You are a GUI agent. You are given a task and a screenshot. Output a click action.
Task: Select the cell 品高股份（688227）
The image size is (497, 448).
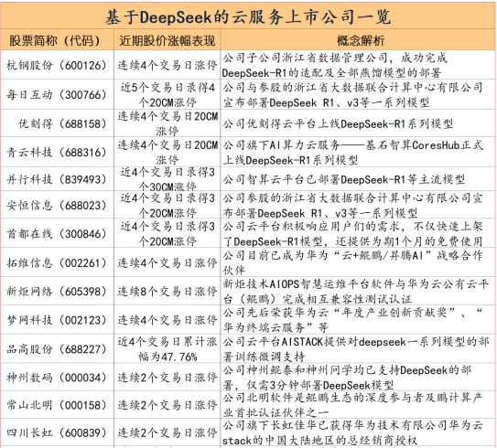[x=57, y=349]
